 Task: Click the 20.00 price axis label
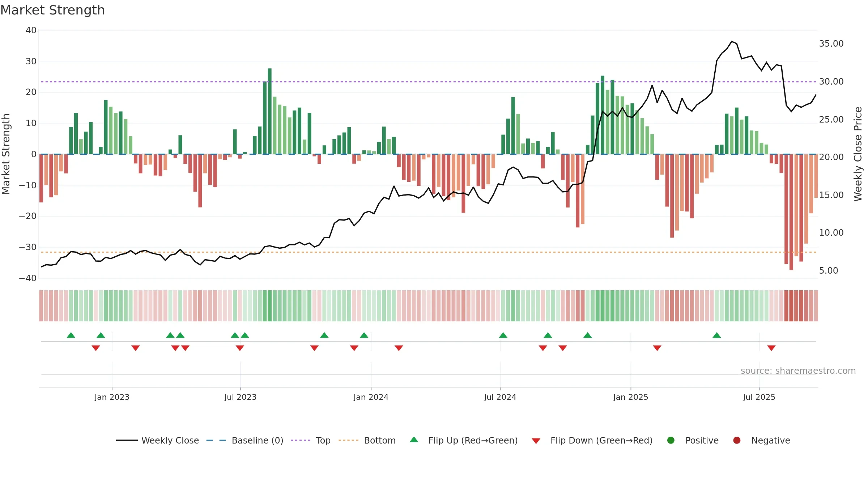[x=831, y=157]
